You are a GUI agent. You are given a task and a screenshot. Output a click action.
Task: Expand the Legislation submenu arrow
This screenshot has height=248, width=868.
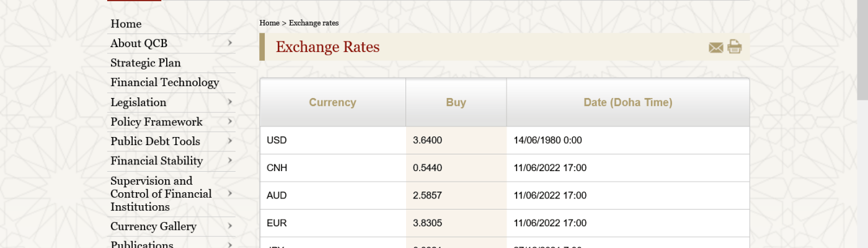pyautogui.click(x=230, y=102)
